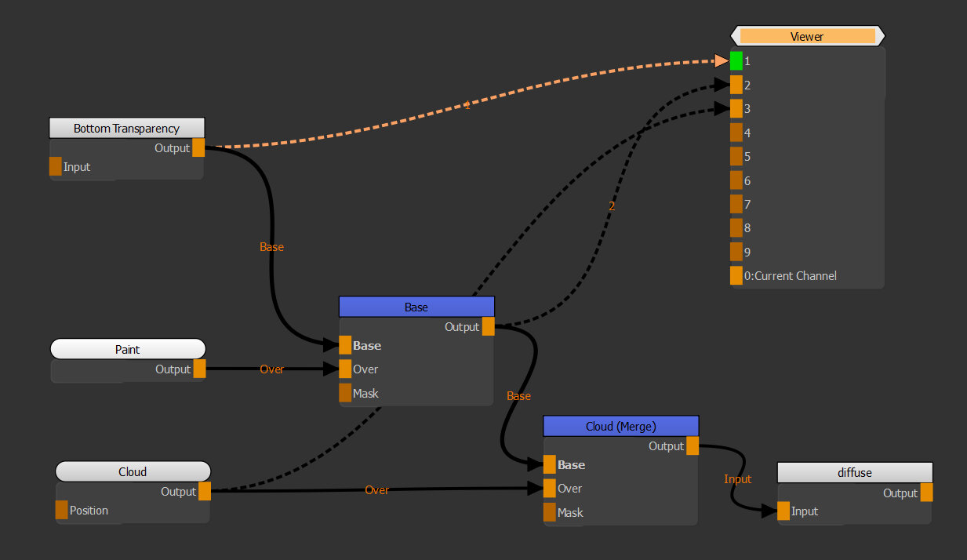Click the Bottom Transparency node Output port
The height and width of the screenshot is (560, 967).
(198, 147)
